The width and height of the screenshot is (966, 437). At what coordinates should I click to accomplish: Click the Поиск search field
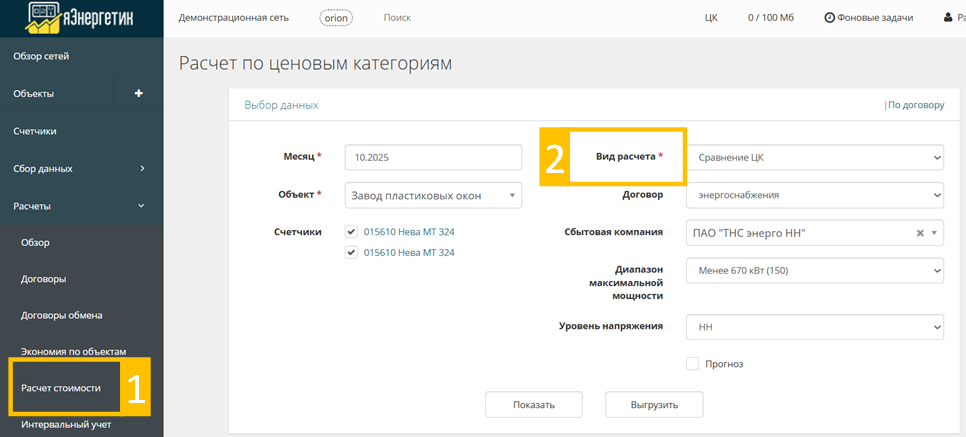click(x=397, y=18)
